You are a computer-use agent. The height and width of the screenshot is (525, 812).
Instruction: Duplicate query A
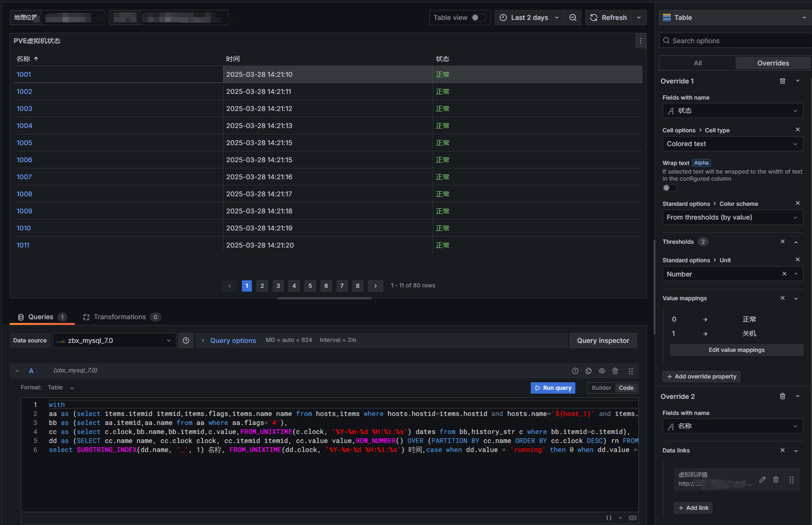[589, 371]
